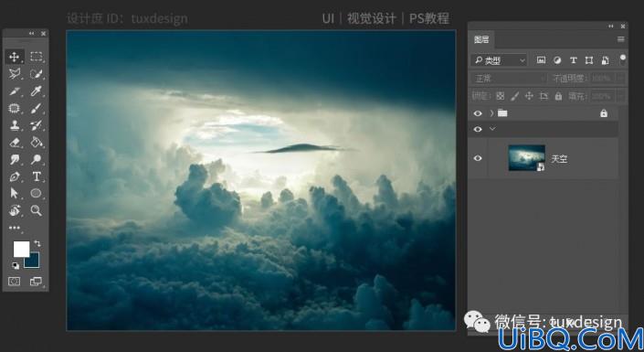The height and width of the screenshot is (352, 644).
Task: Expand the locked folder group
Action: pos(491,113)
